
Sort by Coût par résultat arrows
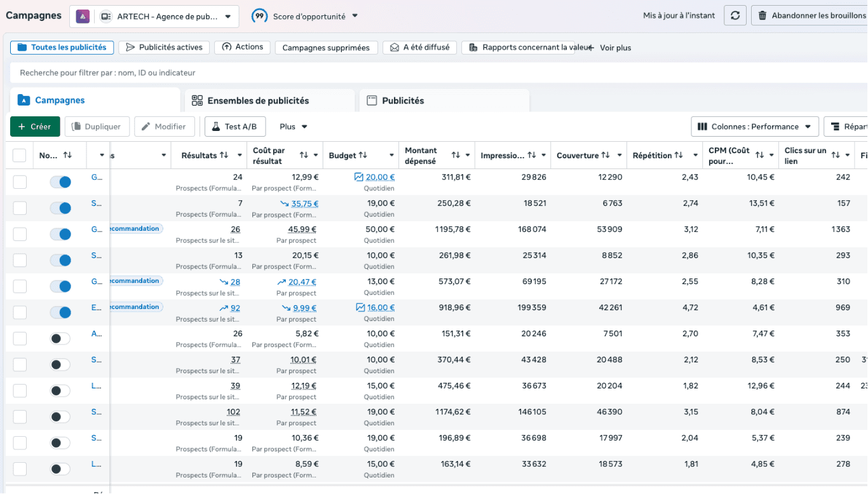tap(304, 155)
